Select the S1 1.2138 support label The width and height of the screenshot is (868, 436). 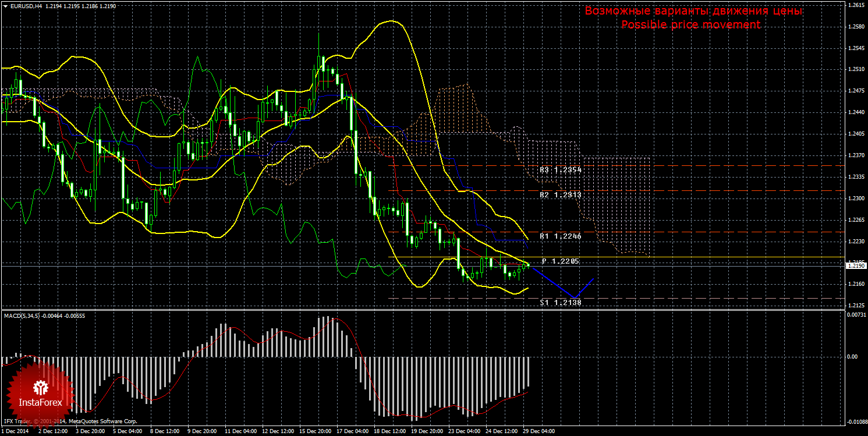click(x=560, y=303)
